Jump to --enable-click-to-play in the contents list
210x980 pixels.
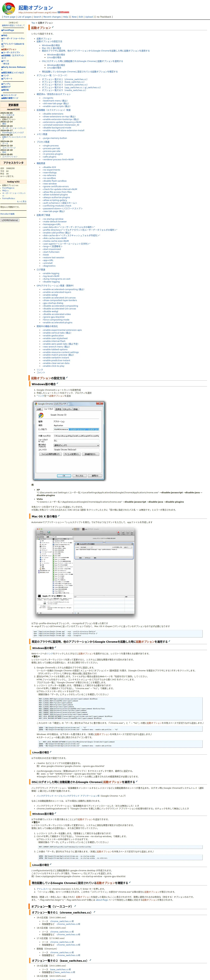click(53, 366)
